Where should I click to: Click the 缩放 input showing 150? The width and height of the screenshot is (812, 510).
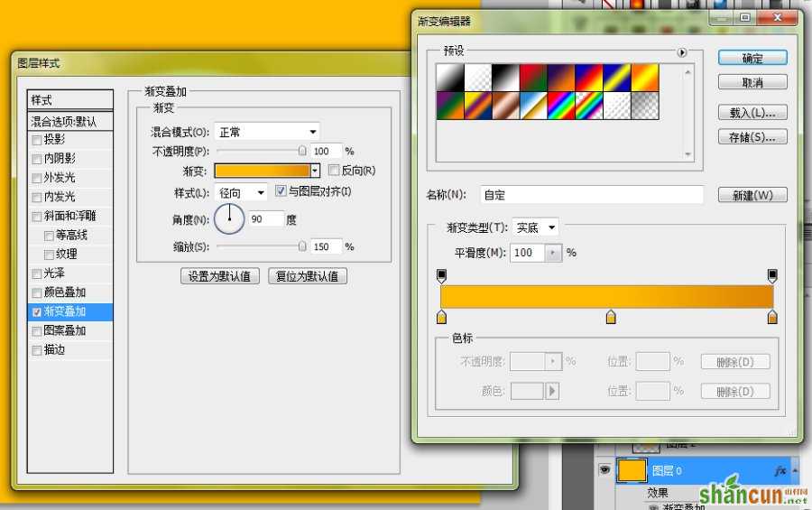327,246
